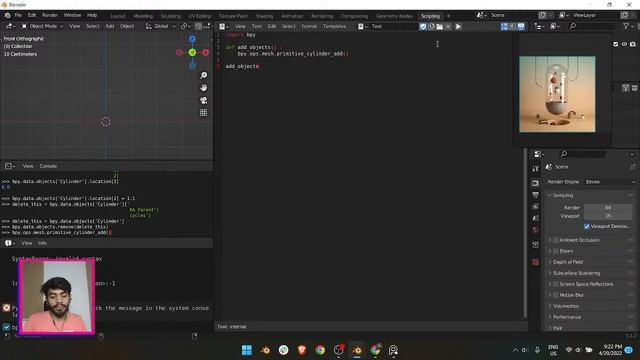Open the text file folder icon
Image resolution: width=640 pixels, height=360 pixels.
[440, 27]
